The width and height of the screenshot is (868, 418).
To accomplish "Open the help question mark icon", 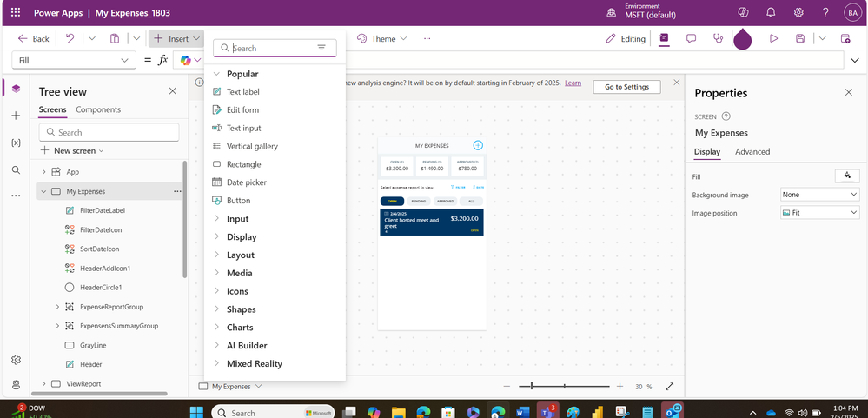I will pyautogui.click(x=825, y=12).
